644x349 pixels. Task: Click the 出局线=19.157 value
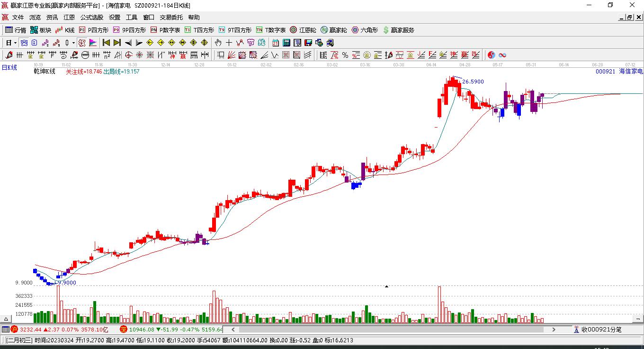121,72
